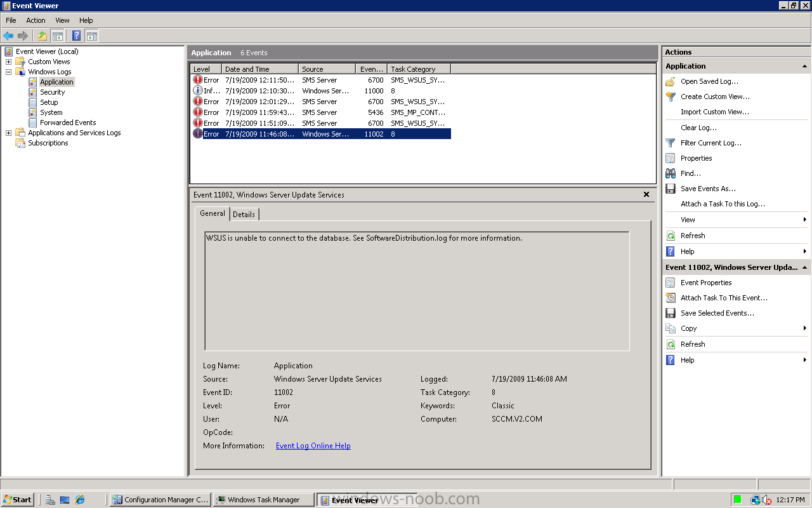Collapse the Event 11002 actions section

[x=804, y=267]
